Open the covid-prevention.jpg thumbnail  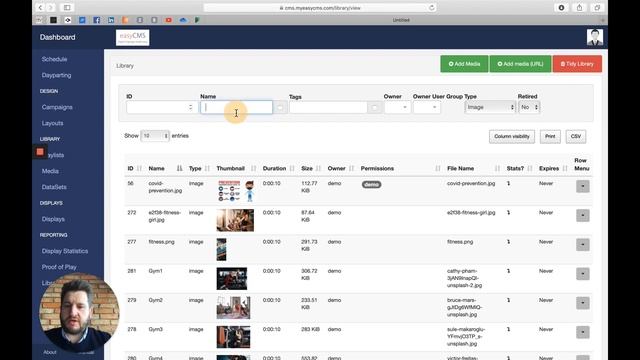[236, 191]
